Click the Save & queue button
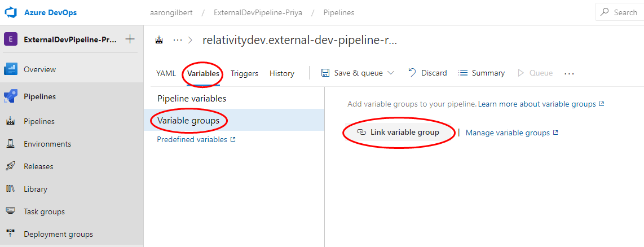This screenshot has width=644, height=247. point(358,73)
